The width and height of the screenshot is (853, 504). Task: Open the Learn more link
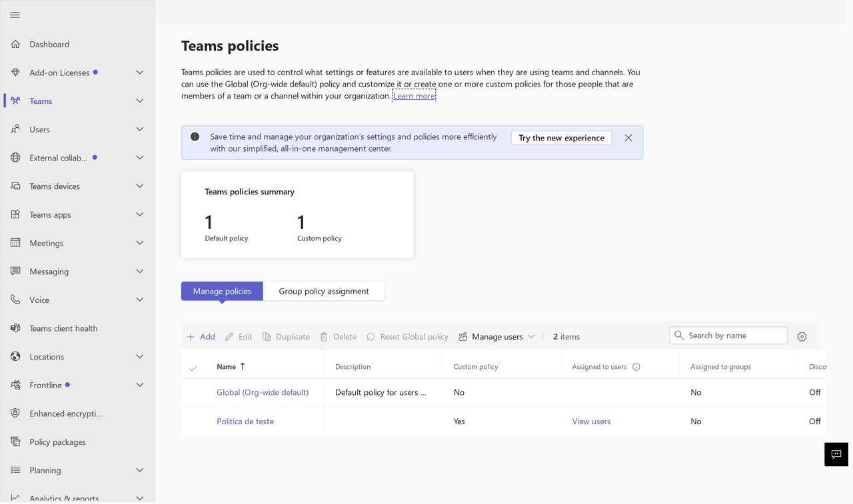coord(414,96)
